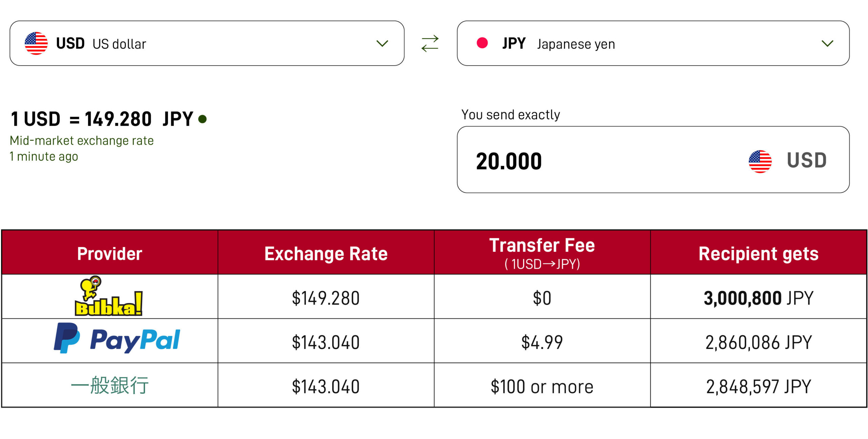Image resolution: width=868 pixels, height=439 pixels.
Task: Select the $149.280 Bubka exchange rate
Action: point(326,297)
